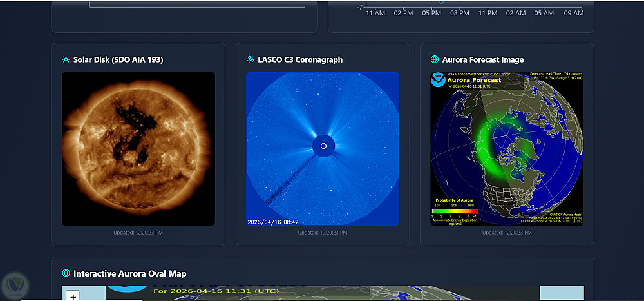644x301 pixels.
Task: Open the LASCO C3 coronagraph image
Action: coord(323,149)
